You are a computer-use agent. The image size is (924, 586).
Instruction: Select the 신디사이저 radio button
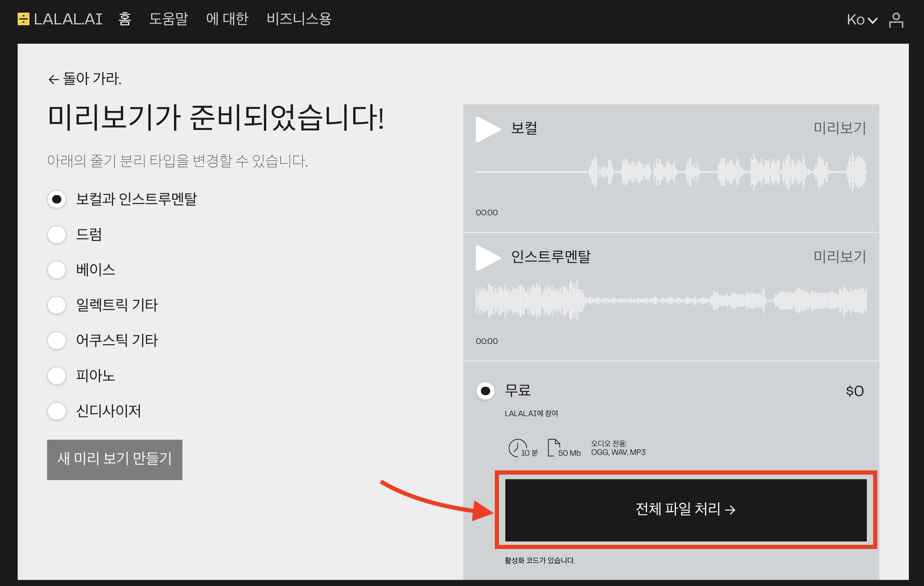click(x=57, y=411)
